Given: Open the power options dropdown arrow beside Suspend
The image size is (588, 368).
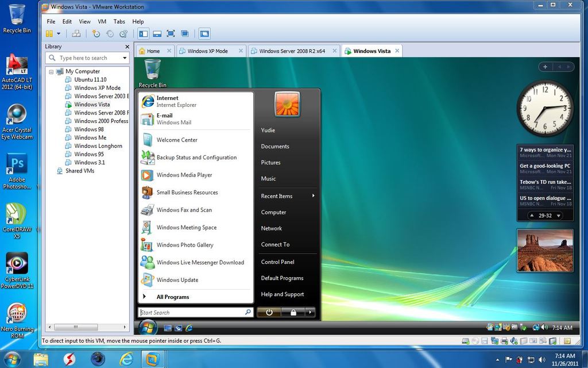Looking at the screenshot, I should (59, 34).
